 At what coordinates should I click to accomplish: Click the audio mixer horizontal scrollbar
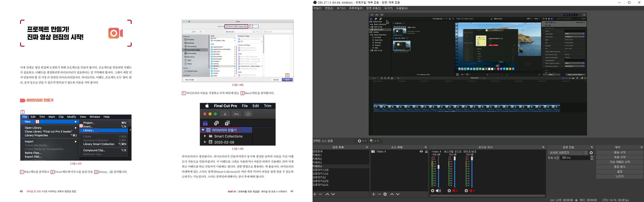tap(488, 196)
